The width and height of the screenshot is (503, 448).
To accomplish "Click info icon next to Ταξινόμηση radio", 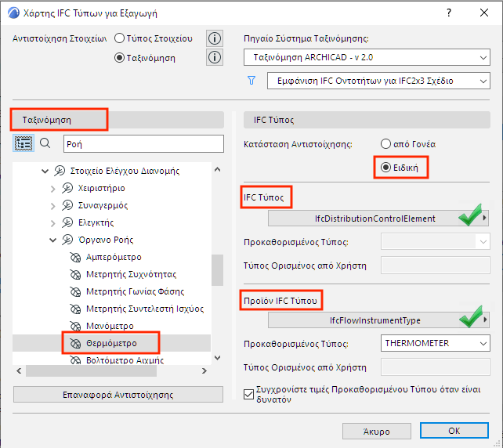I will 215,58.
